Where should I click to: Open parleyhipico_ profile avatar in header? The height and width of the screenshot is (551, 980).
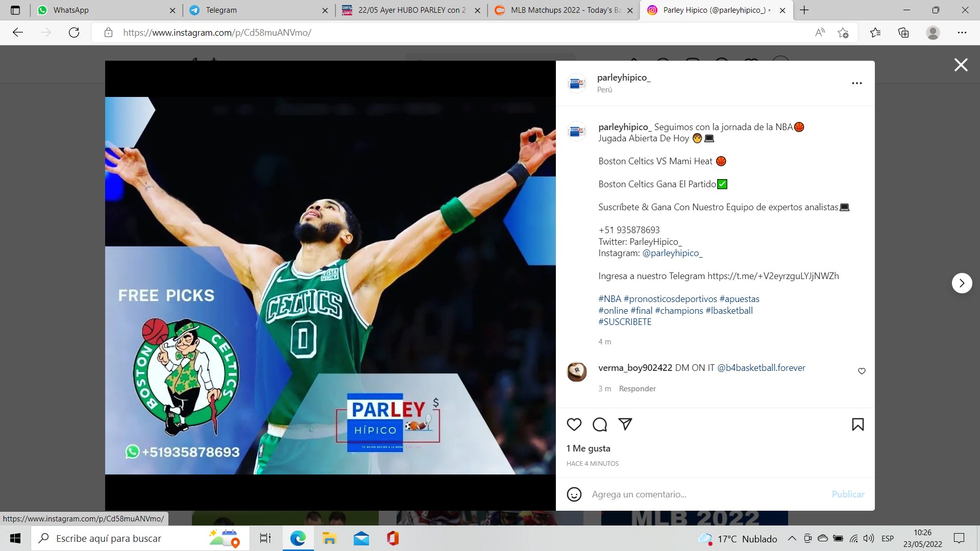click(577, 83)
